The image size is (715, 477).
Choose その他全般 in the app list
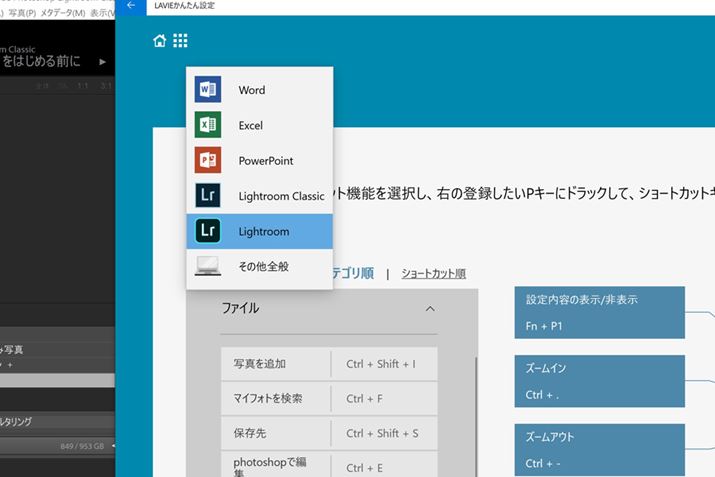pyautogui.click(x=259, y=266)
